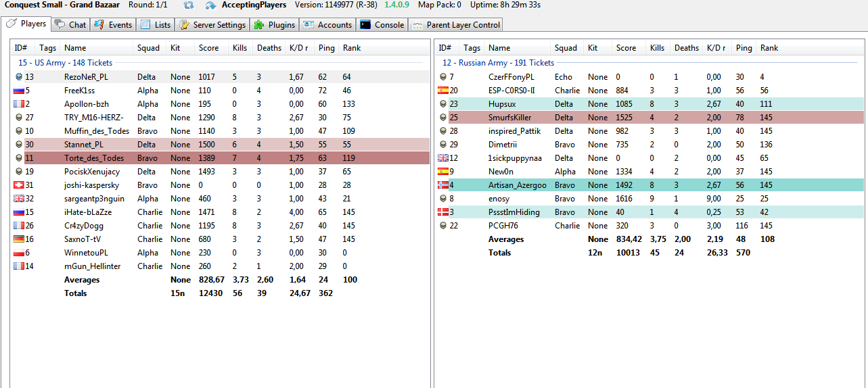Click the Danish flag icon beside PssstImHiding
The image size is (868, 388).
443,212
